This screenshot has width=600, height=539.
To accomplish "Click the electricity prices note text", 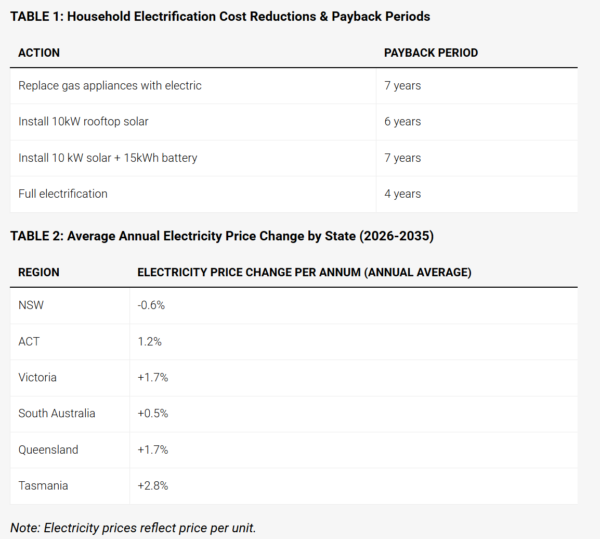I will coord(133,527).
